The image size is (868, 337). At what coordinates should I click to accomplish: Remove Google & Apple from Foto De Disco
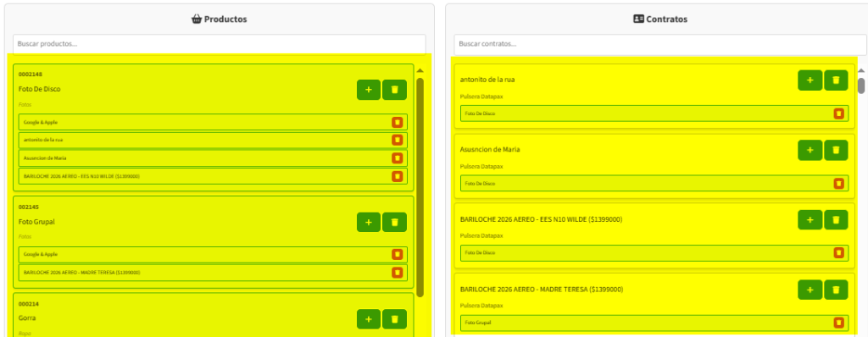click(x=397, y=122)
